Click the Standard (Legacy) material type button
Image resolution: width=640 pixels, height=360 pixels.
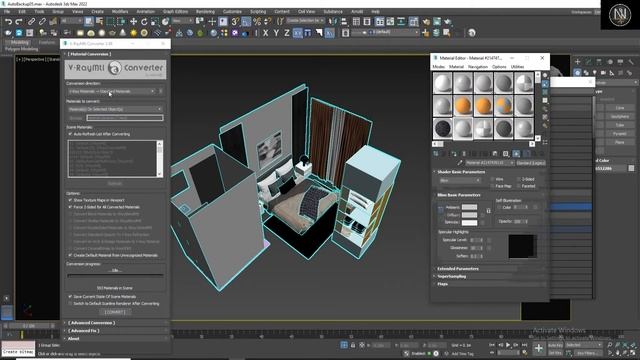pos(531,163)
